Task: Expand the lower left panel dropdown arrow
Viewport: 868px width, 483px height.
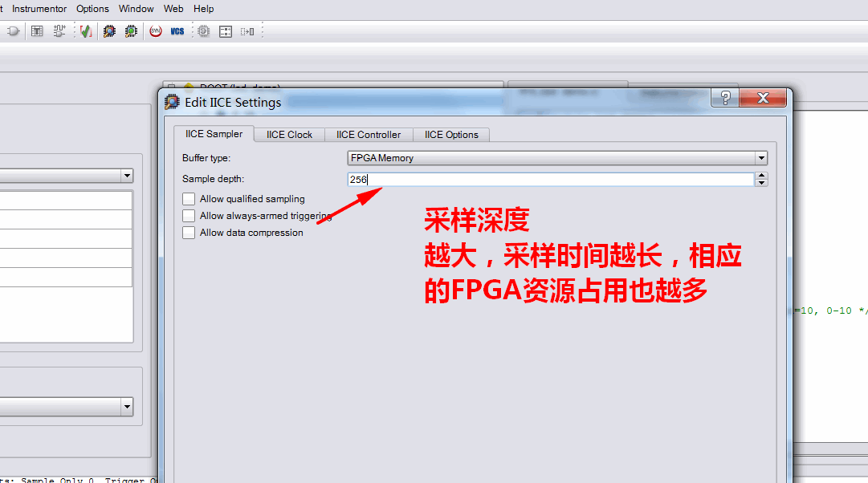Action: click(128, 407)
